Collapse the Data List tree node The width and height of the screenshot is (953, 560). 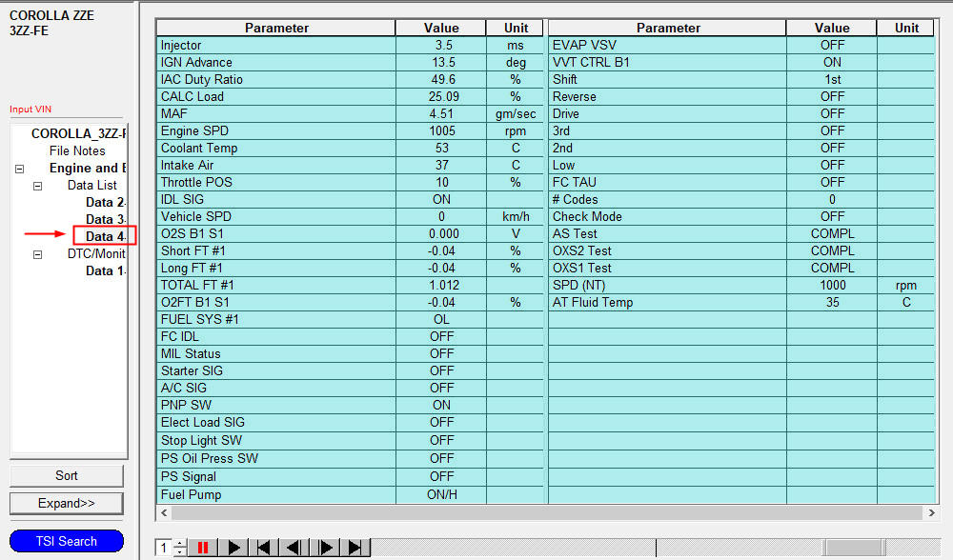pos(38,186)
